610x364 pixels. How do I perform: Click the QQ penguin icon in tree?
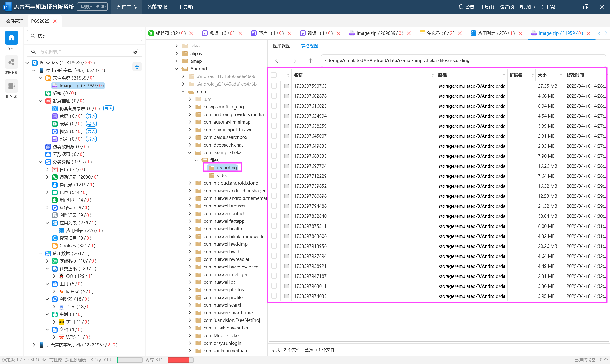[61, 276]
